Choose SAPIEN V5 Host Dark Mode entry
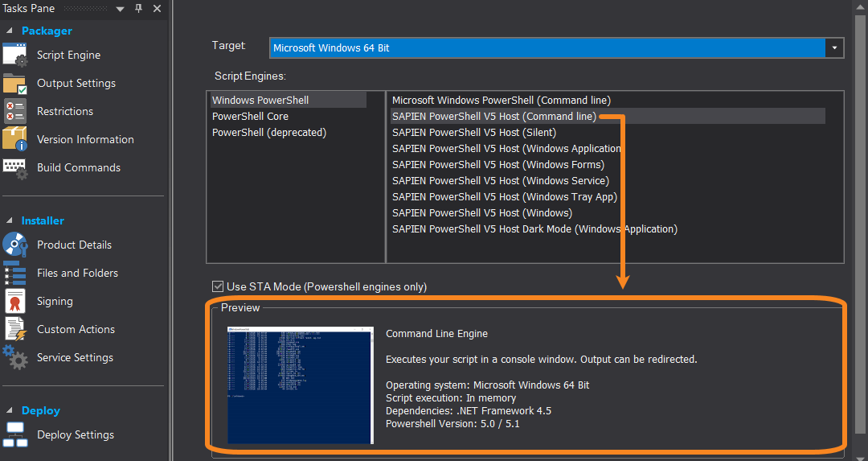 [x=534, y=228]
